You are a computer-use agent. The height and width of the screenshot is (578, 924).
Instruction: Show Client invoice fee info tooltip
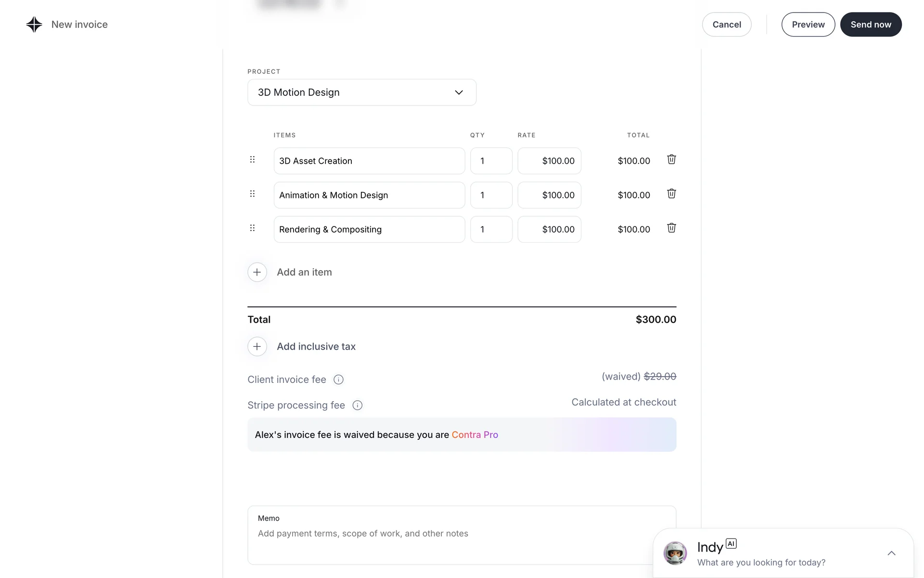click(x=338, y=380)
